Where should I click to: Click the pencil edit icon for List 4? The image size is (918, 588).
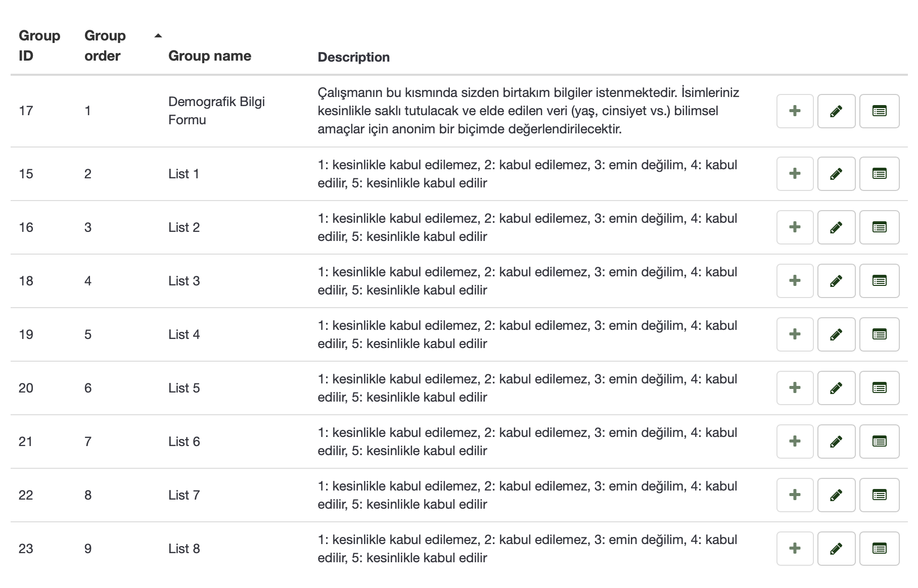pyautogui.click(x=836, y=334)
